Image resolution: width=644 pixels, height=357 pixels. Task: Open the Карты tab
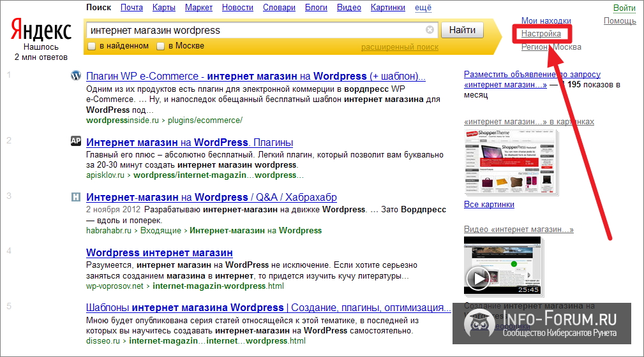164,8
